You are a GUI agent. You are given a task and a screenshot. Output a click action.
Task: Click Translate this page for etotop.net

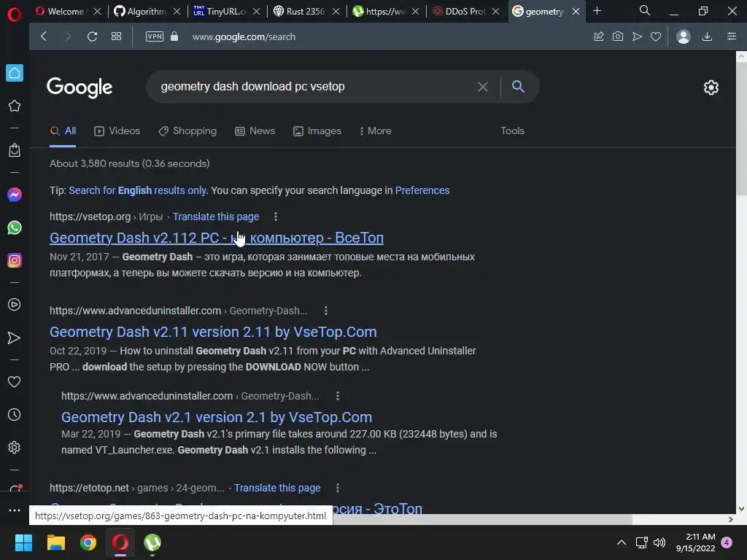[276, 488]
